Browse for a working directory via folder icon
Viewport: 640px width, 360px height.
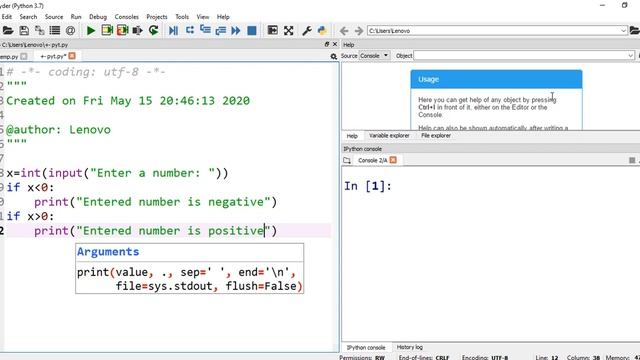point(635,31)
